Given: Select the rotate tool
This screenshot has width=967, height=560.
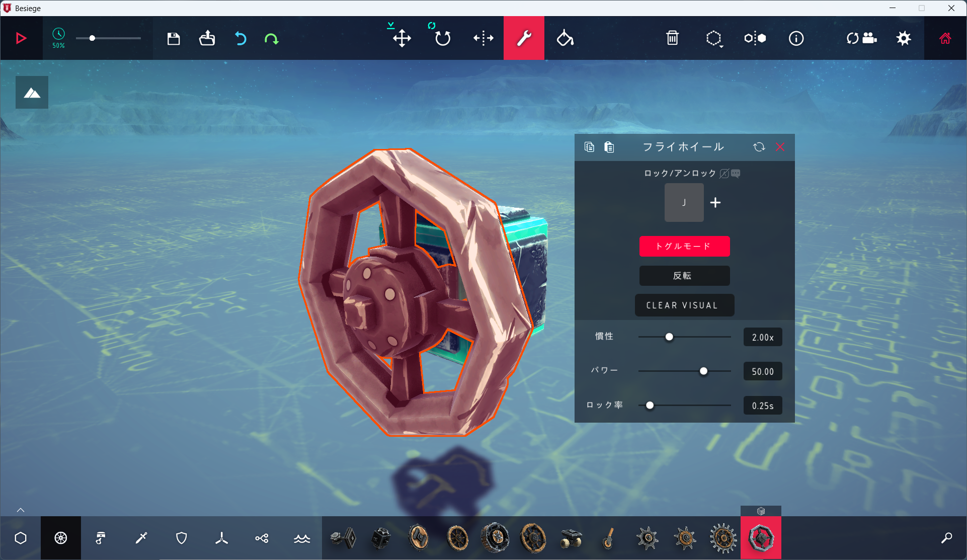Looking at the screenshot, I should coord(442,38).
